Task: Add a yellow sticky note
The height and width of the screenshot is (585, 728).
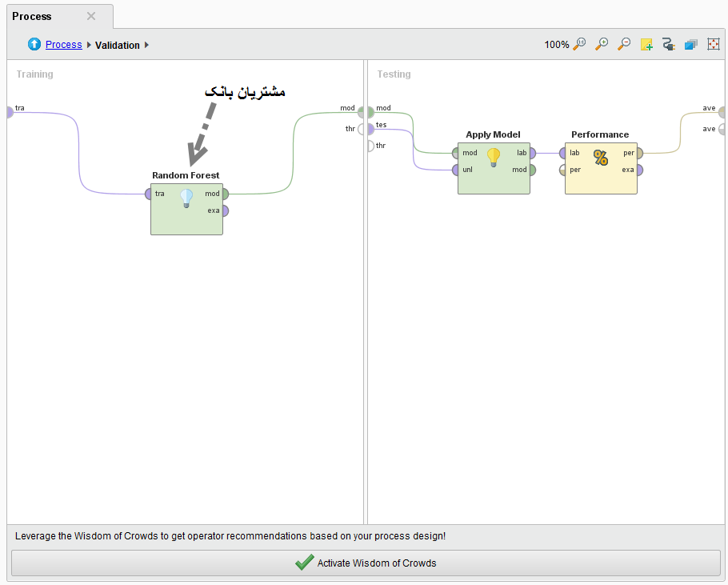Action: click(646, 44)
